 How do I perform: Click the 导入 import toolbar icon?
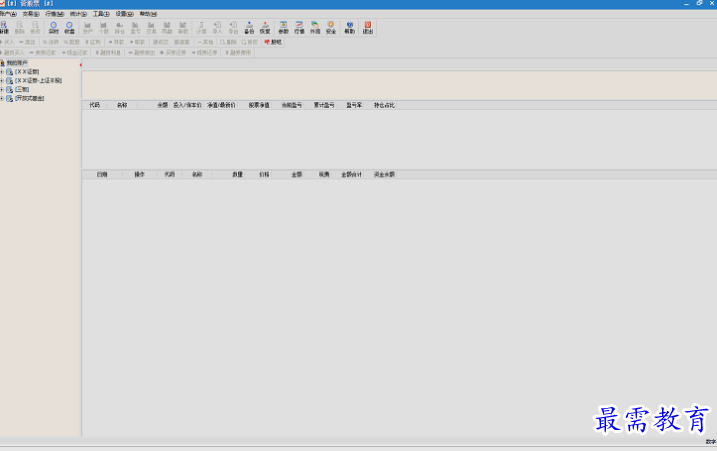[217, 27]
